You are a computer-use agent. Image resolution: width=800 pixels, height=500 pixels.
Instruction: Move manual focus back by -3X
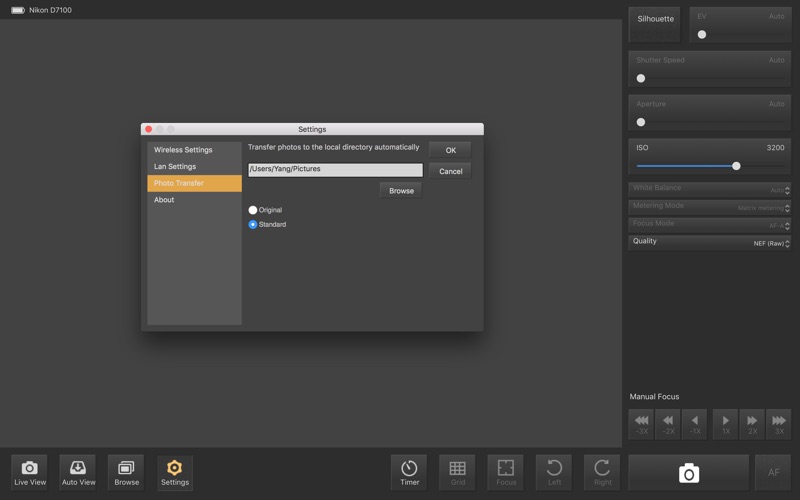coord(641,424)
